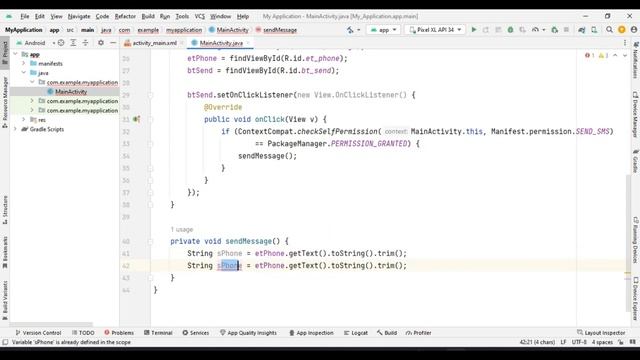640x360 pixels.
Task: Sync project with Gradle files icon
Action: 582,30
